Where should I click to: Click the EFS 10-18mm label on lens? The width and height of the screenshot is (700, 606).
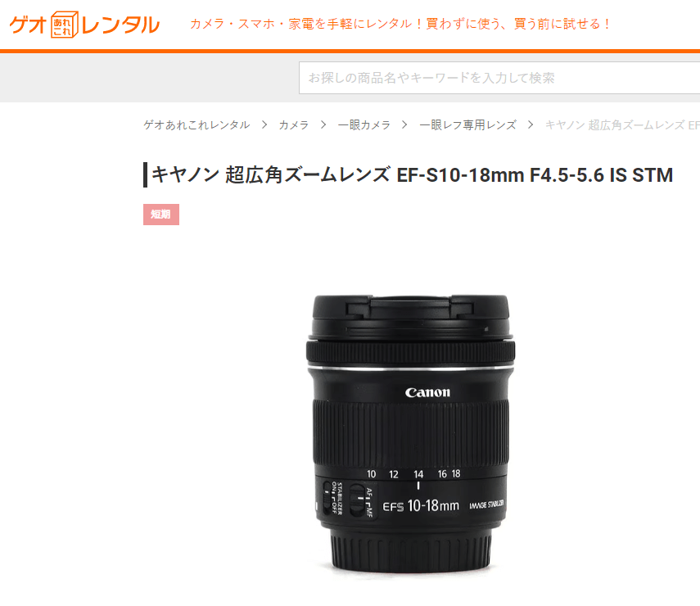(x=421, y=506)
